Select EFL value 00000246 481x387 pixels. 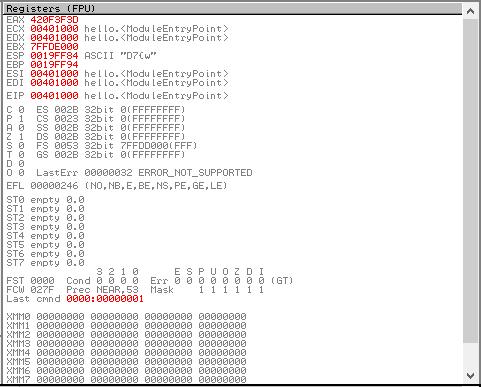pos(54,186)
